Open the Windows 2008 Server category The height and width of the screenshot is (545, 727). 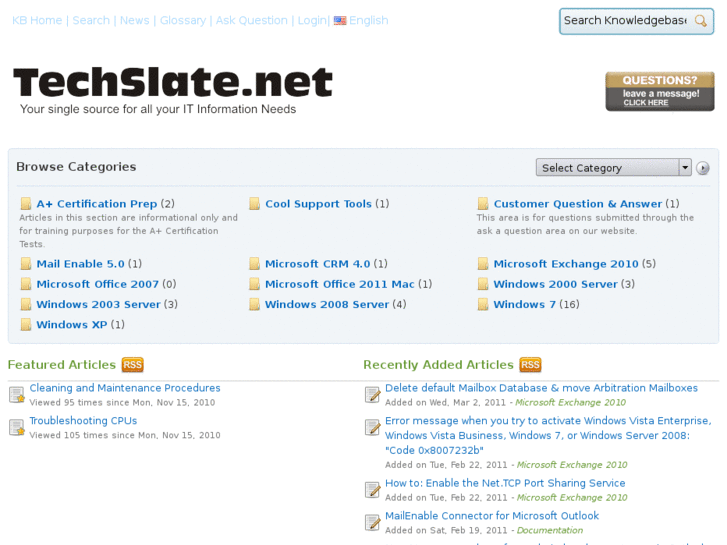[327, 304]
